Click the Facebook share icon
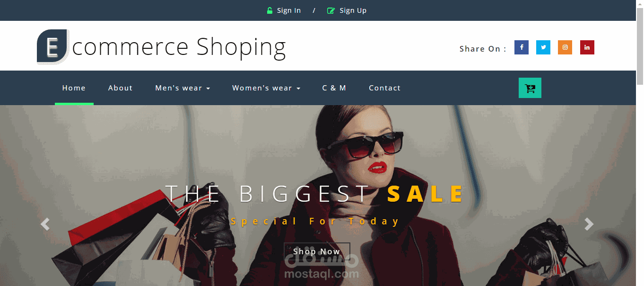 click(x=522, y=47)
